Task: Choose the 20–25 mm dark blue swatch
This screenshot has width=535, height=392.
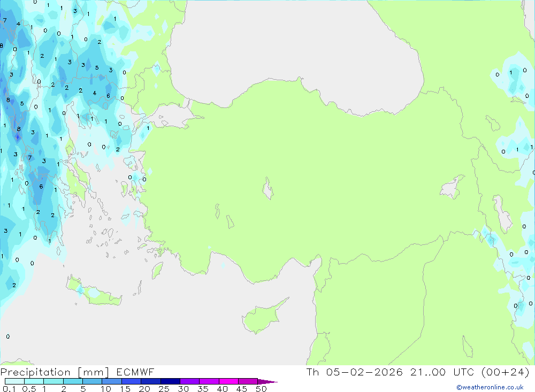Action: click(x=150, y=381)
